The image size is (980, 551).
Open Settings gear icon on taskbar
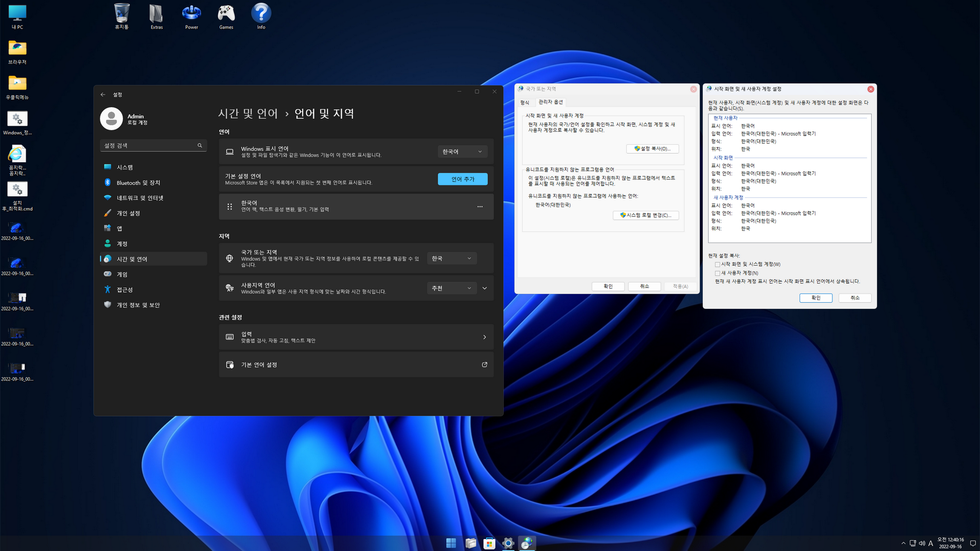(508, 543)
